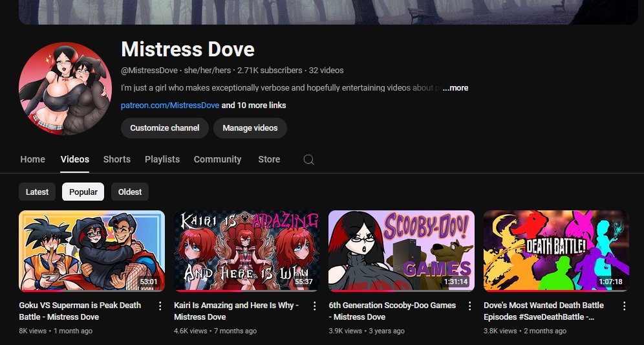This screenshot has width=644, height=345.
Task: Sort videos by Popular
Action: 83,192
